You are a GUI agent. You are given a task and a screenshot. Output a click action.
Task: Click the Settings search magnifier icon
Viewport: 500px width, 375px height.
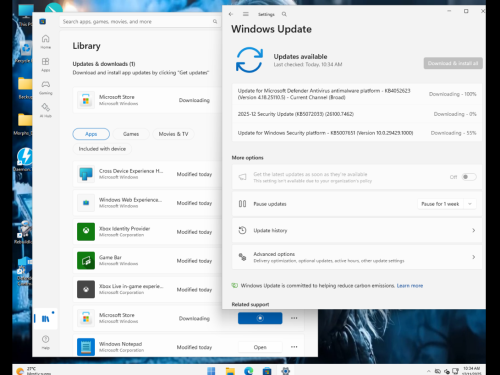click(284, 14)
